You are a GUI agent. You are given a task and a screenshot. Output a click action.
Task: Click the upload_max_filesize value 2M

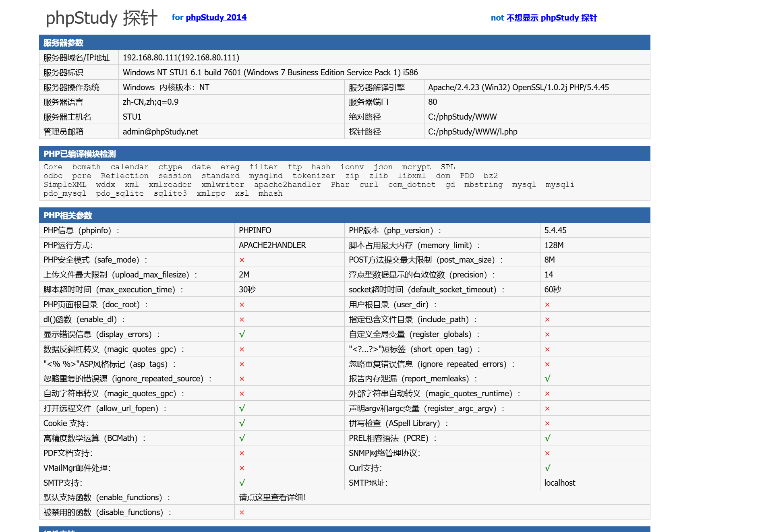click(x=244, y=275)
